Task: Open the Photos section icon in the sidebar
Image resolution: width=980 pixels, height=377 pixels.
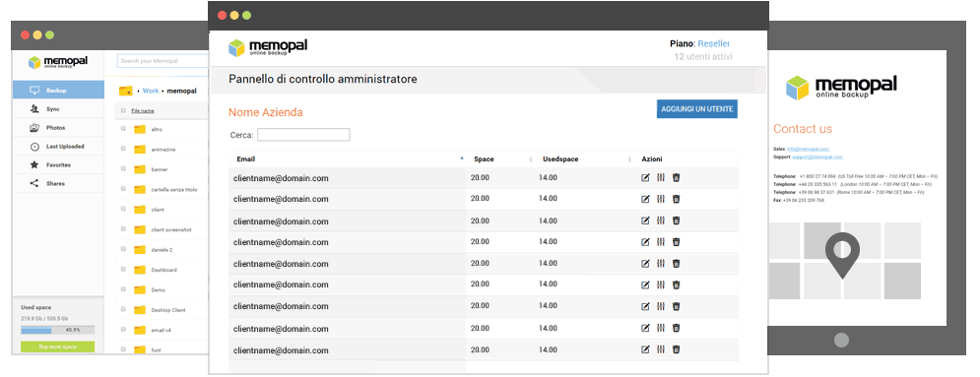Action: coord(34,128)
